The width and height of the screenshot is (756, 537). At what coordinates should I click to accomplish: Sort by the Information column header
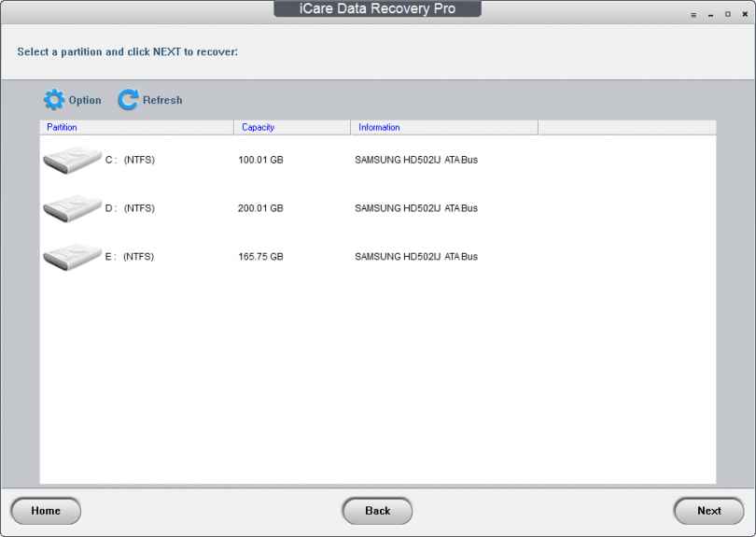coord(443,127)
